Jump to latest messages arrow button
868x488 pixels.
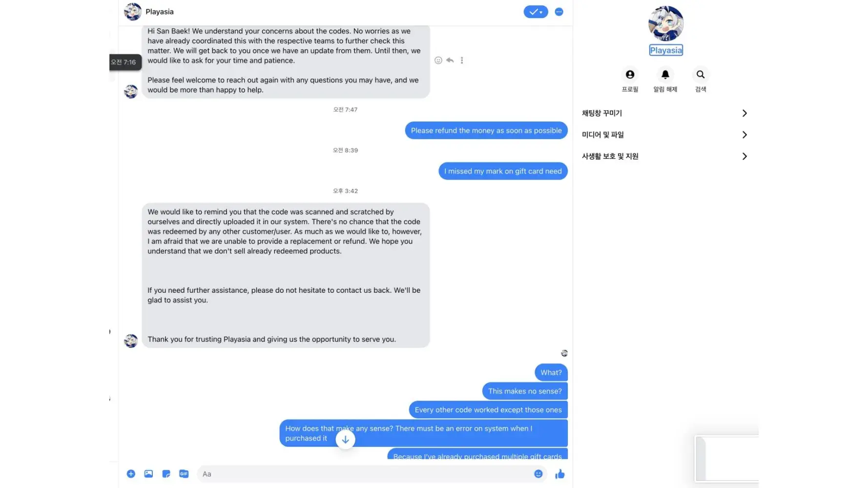point(345,440)
